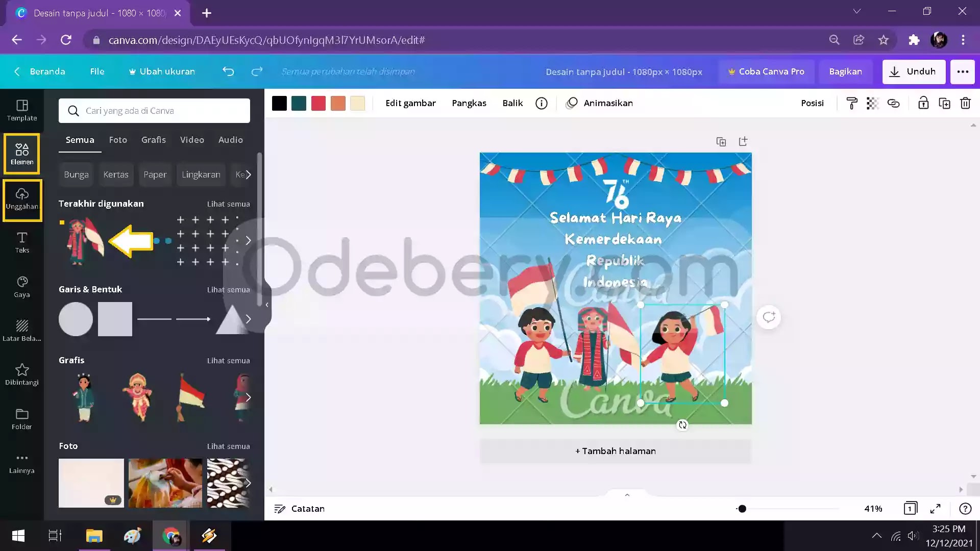The width and height of the screenshot is (980, 551).
Task: Click the Semua (All) media tab
Action: click(x=80, y=139)
